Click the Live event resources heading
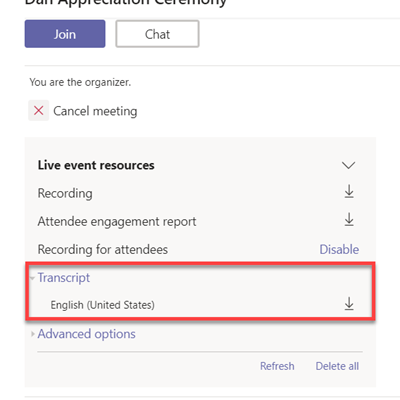Screen dimensions: 400x400 point(96,165)
